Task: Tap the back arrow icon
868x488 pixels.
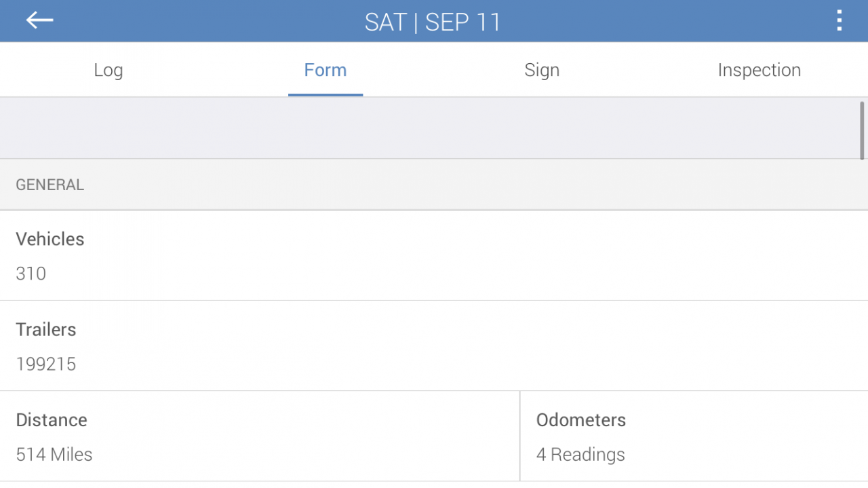Action: (x=39, y=20)
